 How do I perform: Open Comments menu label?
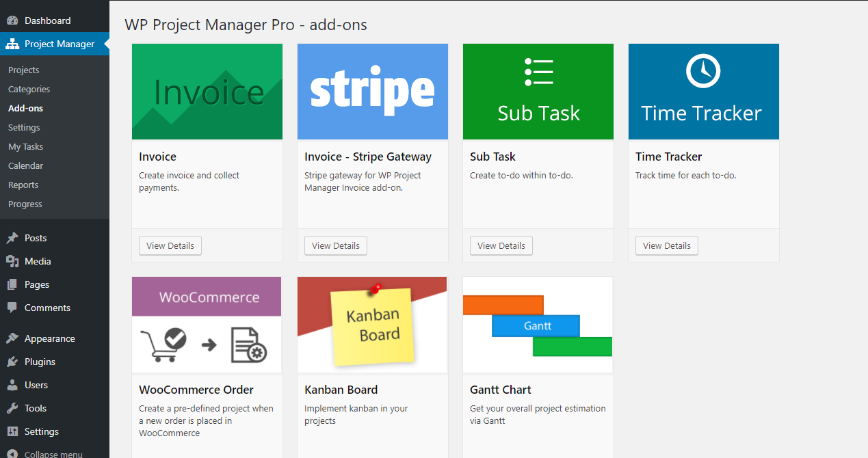tap(47, 308)
